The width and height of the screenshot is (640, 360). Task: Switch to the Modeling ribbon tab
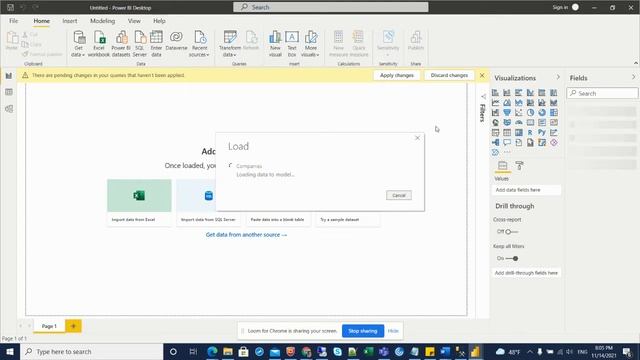[x=102, y=21]
